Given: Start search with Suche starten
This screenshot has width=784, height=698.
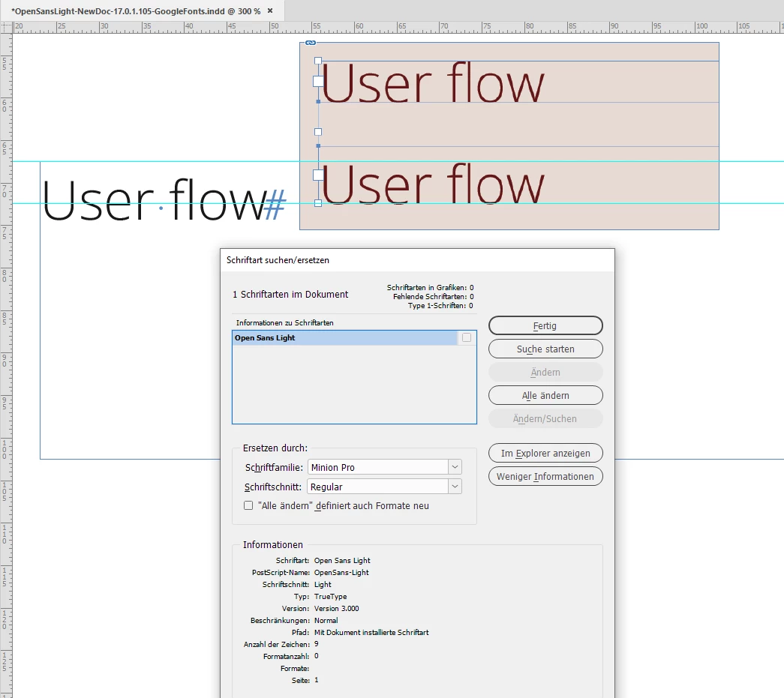Looking at the screenshot, I should [x=545, y=349].
